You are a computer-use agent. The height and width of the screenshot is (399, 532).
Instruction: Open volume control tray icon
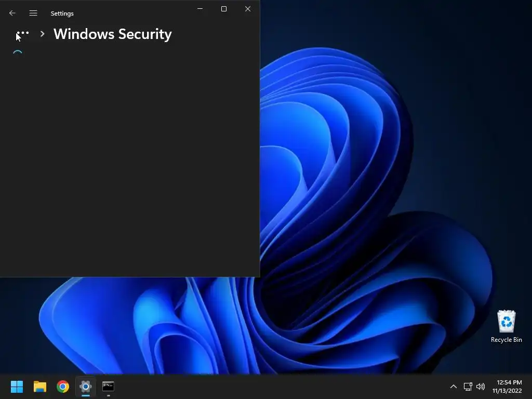tap(481, 387)
